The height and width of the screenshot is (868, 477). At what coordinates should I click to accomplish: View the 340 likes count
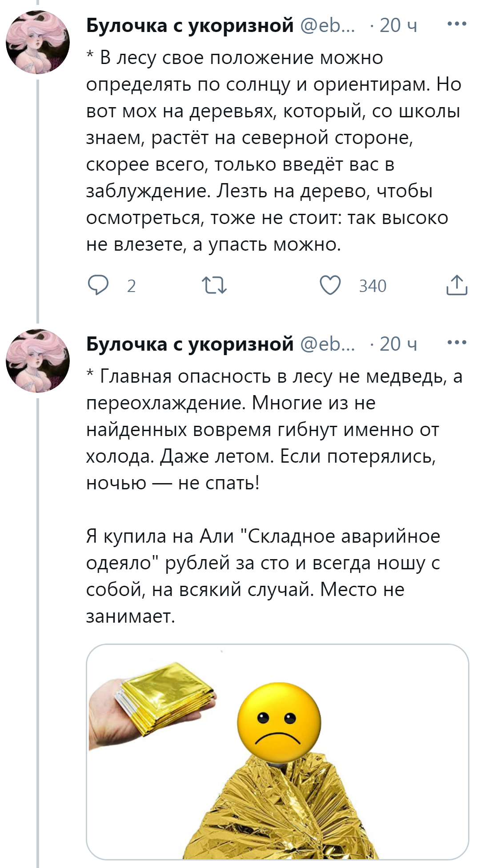[373, 286]
